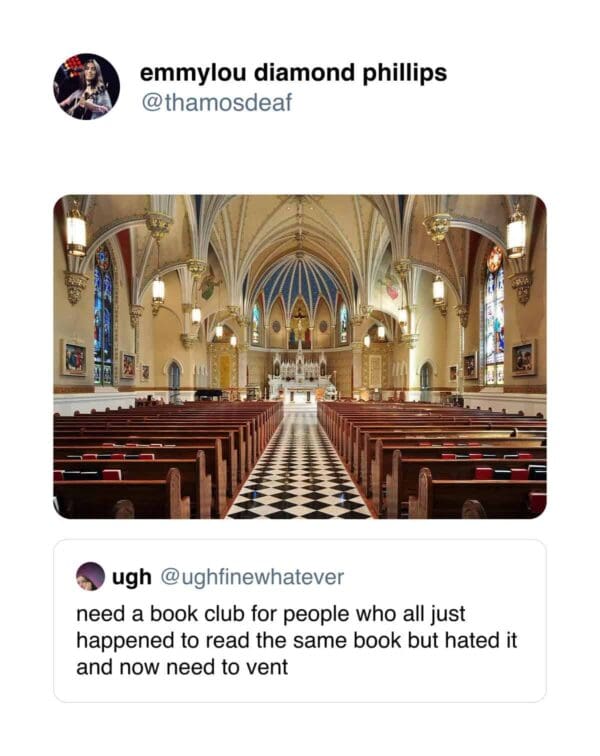This screenshot has width=600, height=756.
Task: Click the black piano beside left pews
Action: [208, 393]
